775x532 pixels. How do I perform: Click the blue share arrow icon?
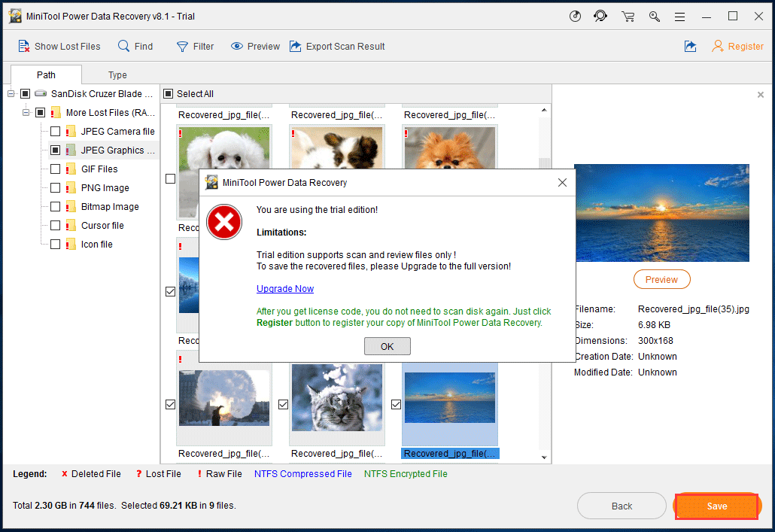(x=690, y=47)
